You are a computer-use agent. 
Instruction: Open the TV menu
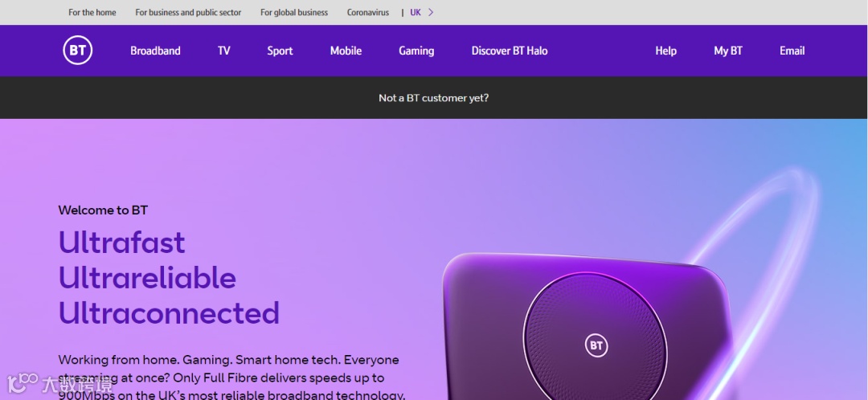pos(223,51)
